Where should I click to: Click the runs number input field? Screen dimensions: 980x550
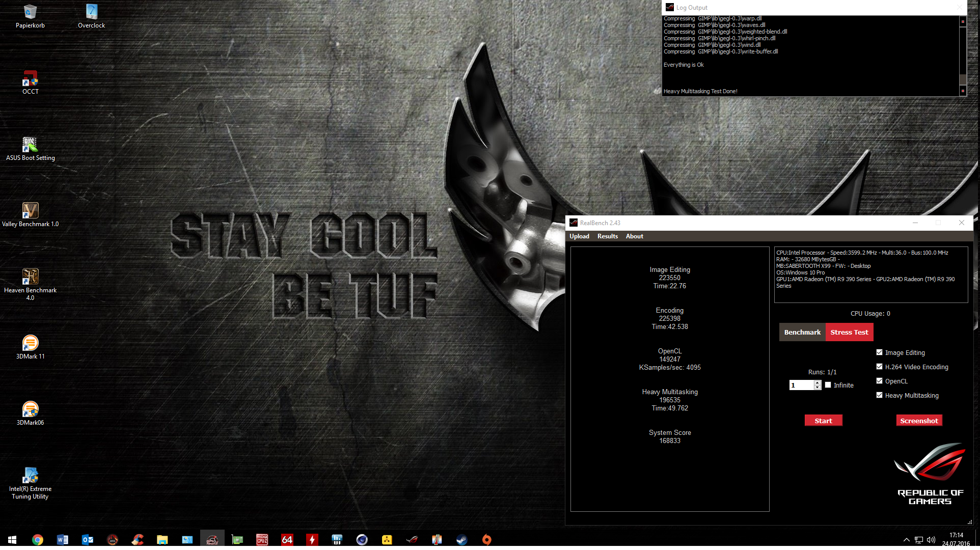pos(802,385)
